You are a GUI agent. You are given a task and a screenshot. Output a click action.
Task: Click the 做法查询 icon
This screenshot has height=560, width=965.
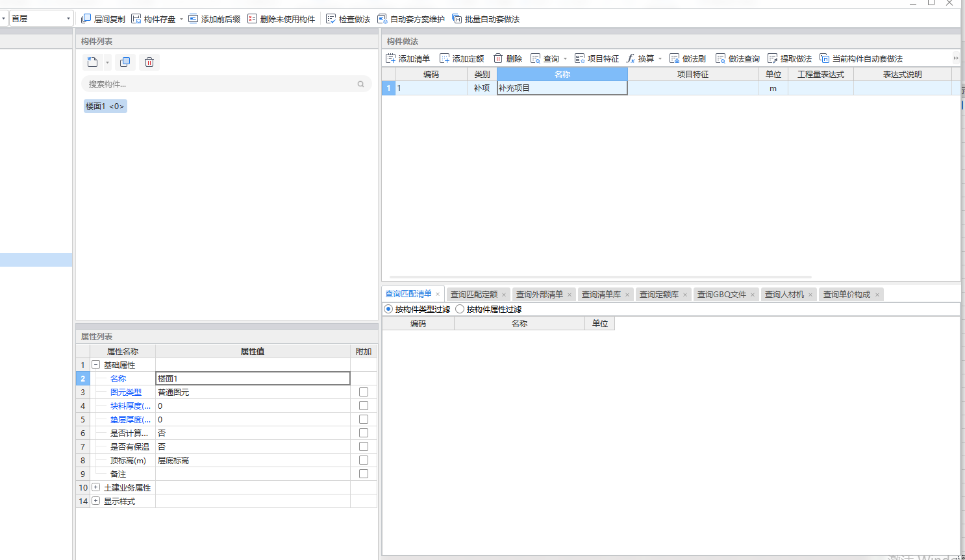point(721,58)
